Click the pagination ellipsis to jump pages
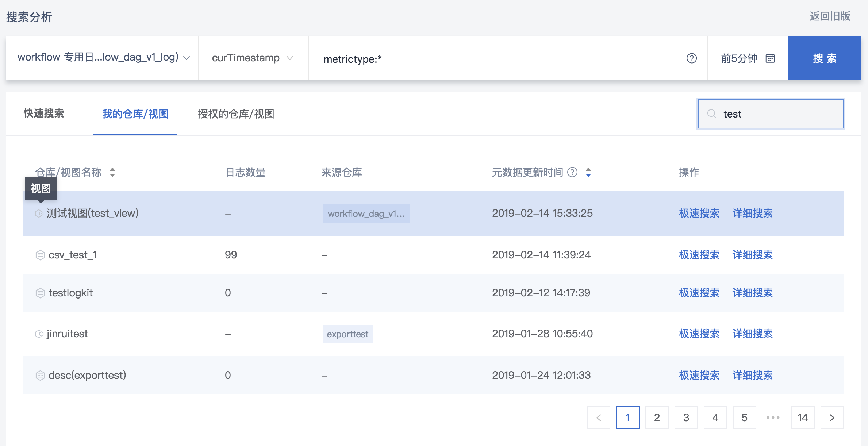 (x=773, y=418)
